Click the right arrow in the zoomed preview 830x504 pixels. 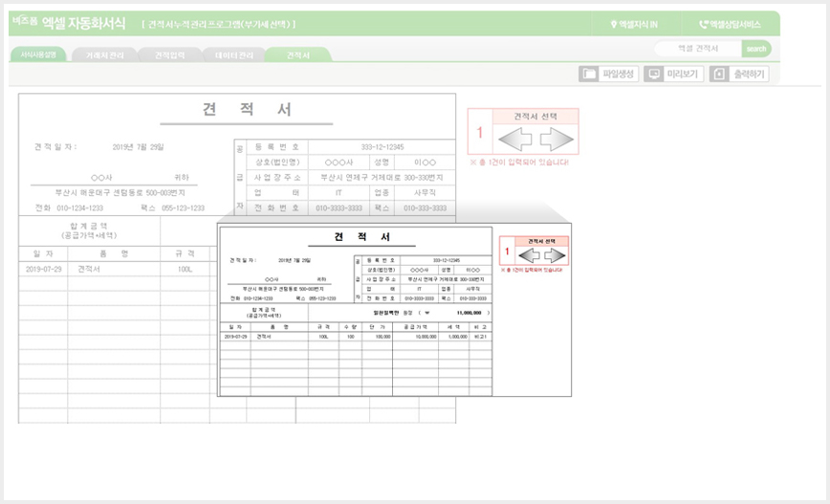(x=555, y=255)
